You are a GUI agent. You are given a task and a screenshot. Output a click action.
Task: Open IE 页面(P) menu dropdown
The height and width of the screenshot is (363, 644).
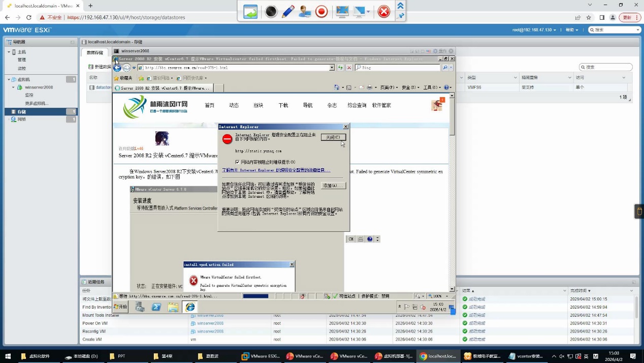click(x=389, y=87)
